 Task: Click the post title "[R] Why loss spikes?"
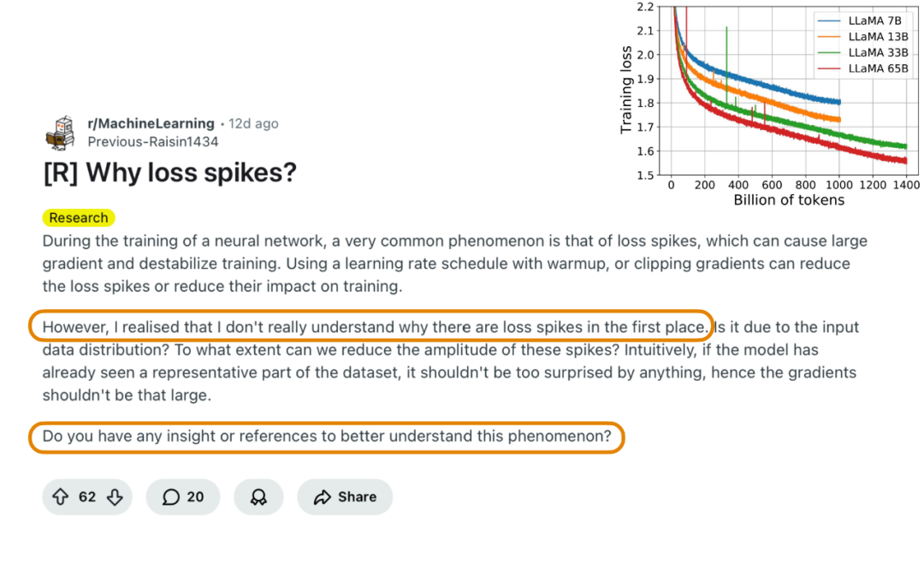[x=169, y=173]
